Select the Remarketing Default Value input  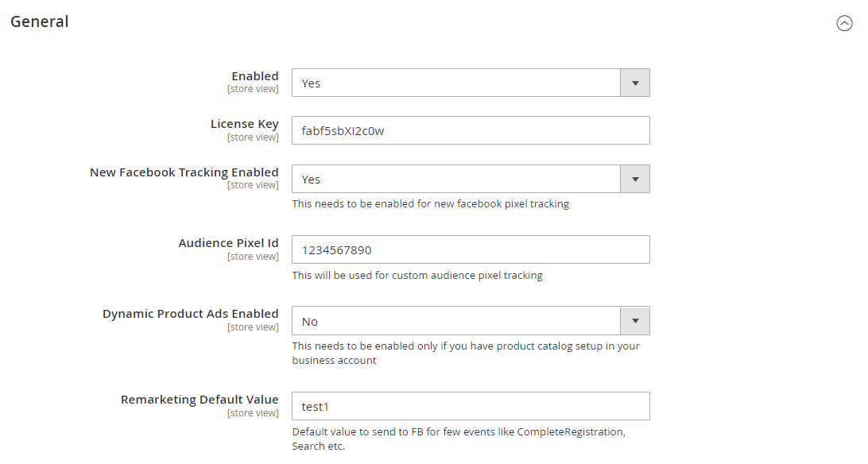471,406
